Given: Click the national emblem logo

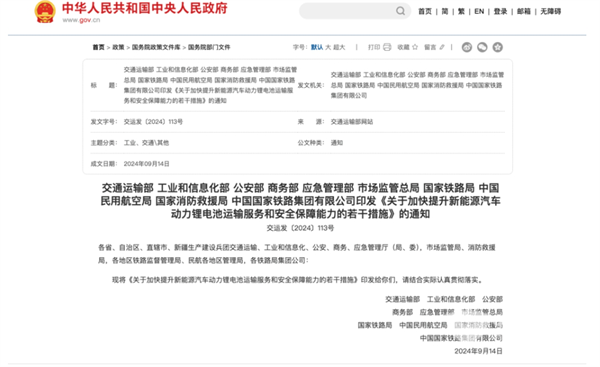Looking at the screenshot, I should click(45, 12).
